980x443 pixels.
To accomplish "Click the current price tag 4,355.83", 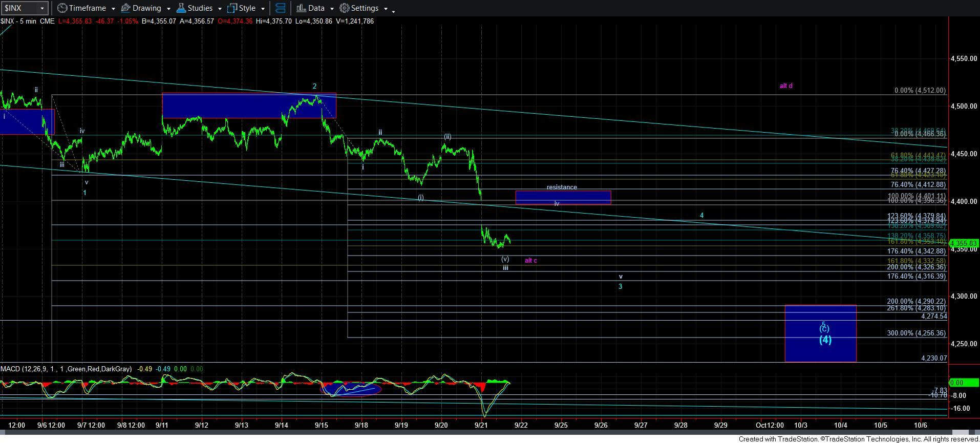I will [x=964, y=243].
